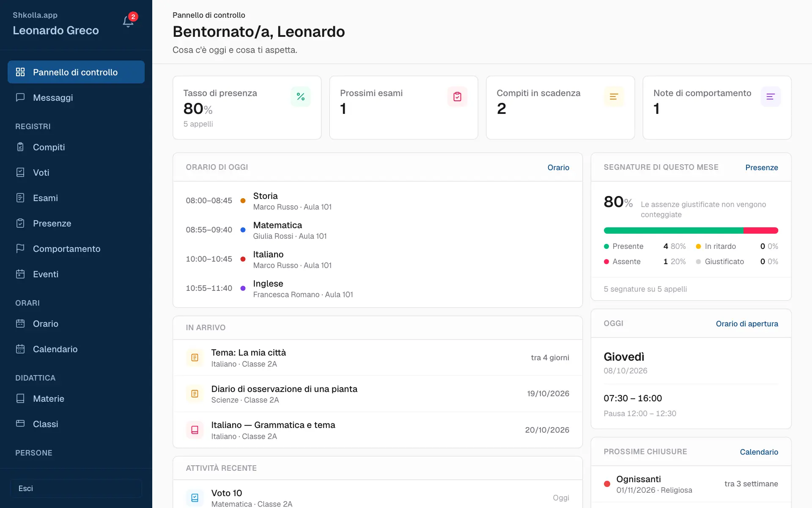Click the Classi icon in sidebar

pyautogui.click(x=20, y=424)
